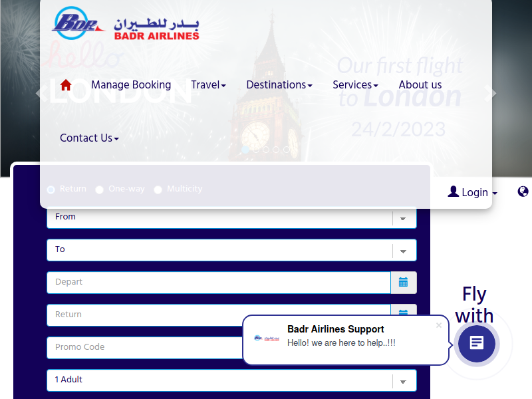Expand the From airport dropdown
This screenshot has height=399, width=532.
(x=231, y=217)
